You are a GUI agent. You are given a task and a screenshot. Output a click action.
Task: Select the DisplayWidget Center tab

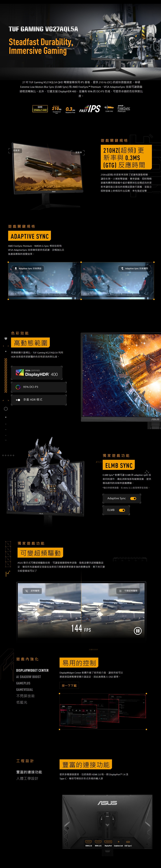(32, 671)
